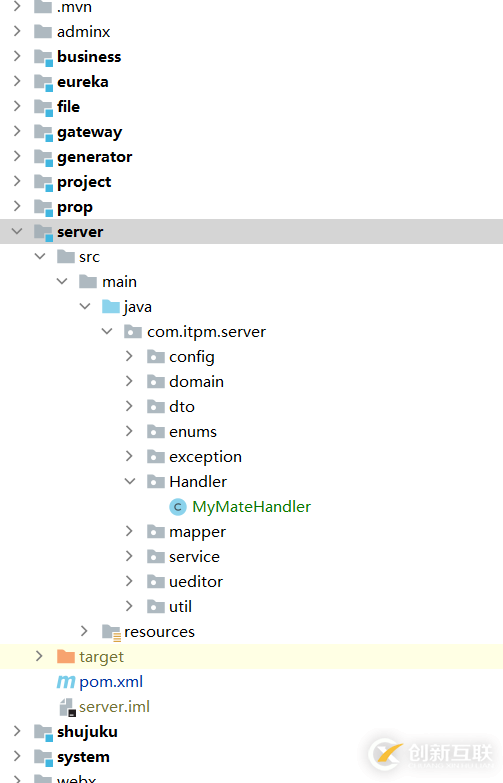Select the system module label

pyautogui.click(x=83, y=758)
